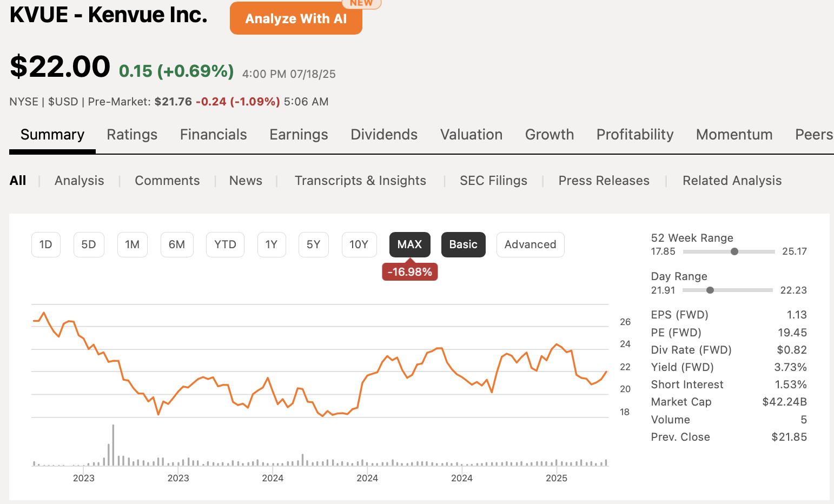Select the News filter
Image resolution: width=834 pixels, height=504 pixels.
coord(246,181)
